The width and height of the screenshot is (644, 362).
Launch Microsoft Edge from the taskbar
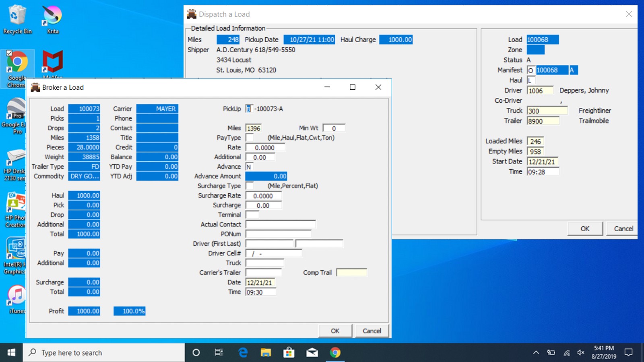(243, 352)
